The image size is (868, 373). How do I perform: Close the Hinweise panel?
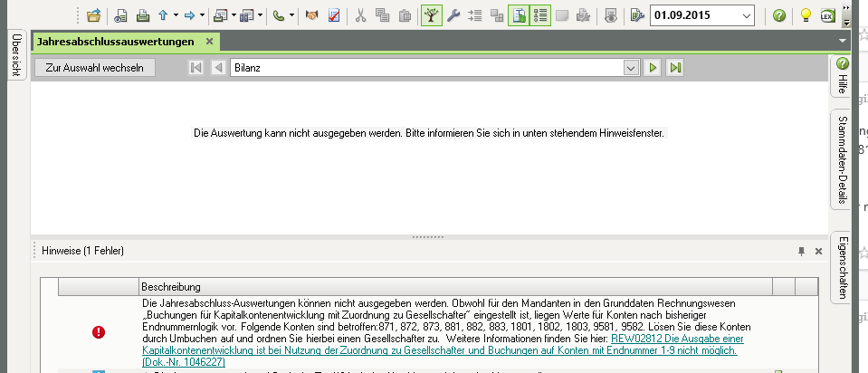(x=819, y=252)
